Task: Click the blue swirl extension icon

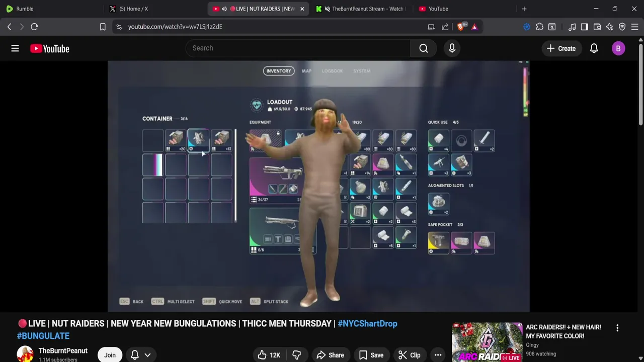Action: [x=527, y=27]
